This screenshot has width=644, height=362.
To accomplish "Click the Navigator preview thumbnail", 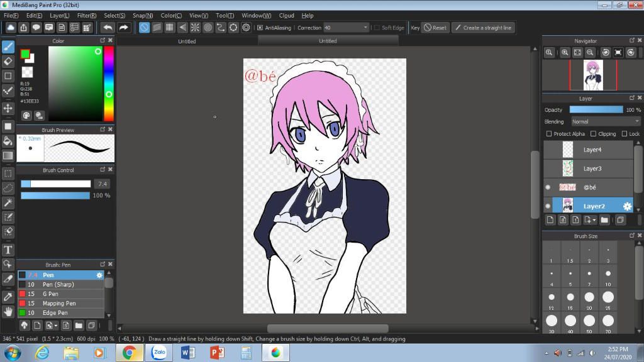I will click(x=593, y=75).
